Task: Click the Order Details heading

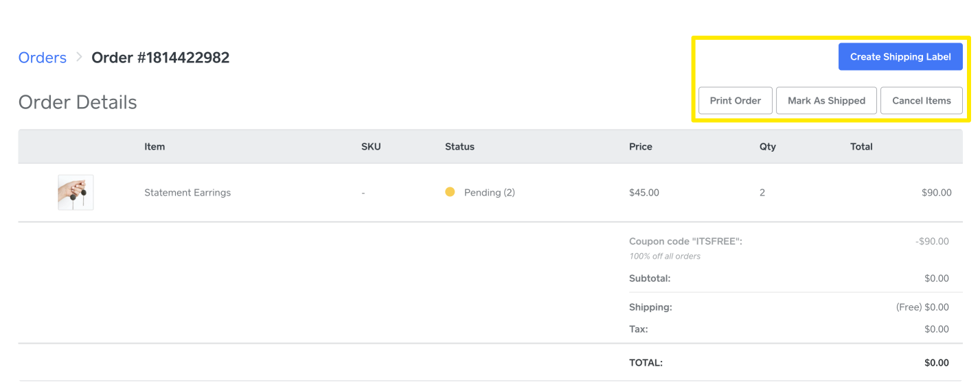Action: [78, 102]
